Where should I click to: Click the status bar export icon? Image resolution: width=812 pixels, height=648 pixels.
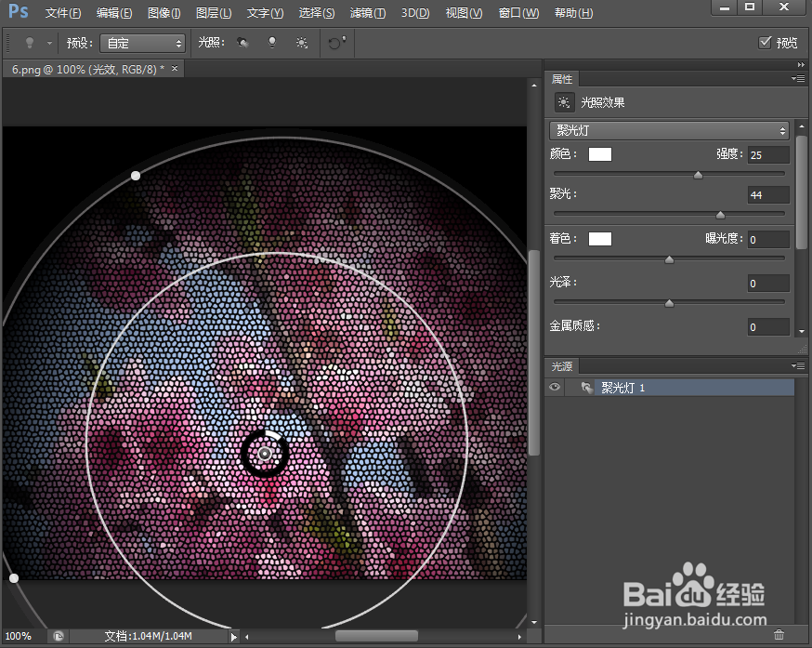(59, 636)
